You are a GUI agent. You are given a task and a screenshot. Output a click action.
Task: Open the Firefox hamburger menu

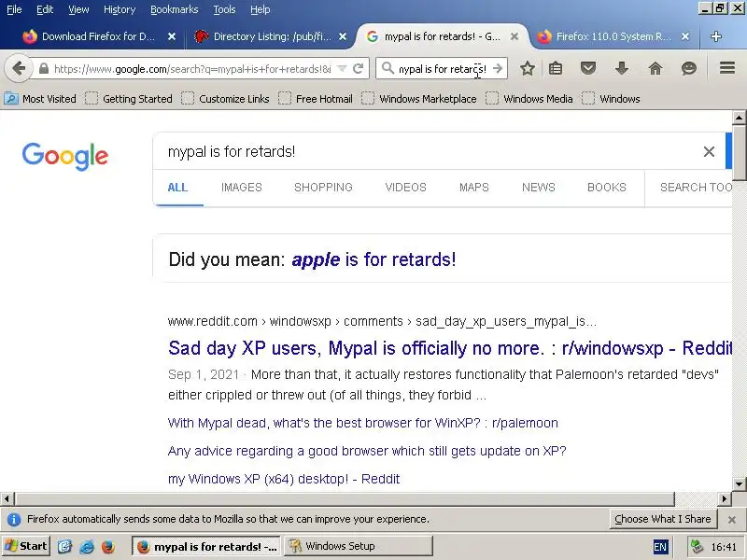tap(727, 68)
